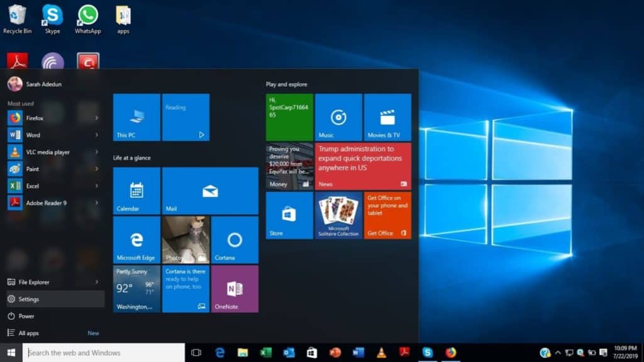The width and height of the screenshot is (644, 362).
Task: Open the Photos tile
Action: click(x=186, y=240)
